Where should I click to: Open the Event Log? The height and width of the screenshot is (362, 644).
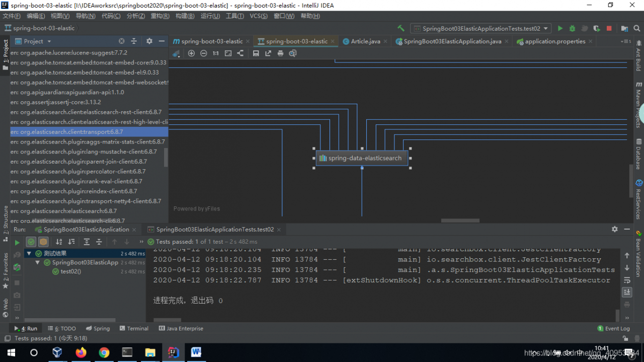coord(613,328)
